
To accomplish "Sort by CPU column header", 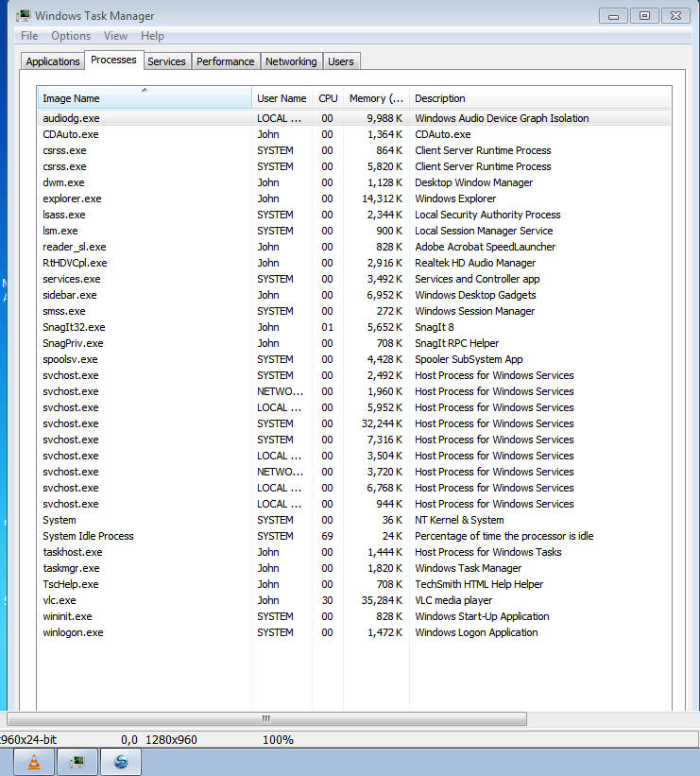I will (328, 98).
